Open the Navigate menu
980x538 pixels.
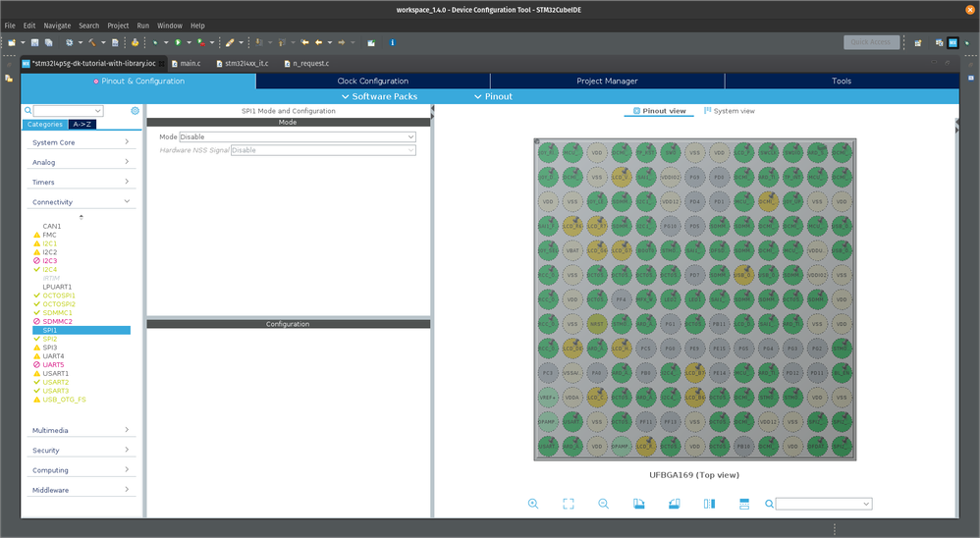click(57, 26)
